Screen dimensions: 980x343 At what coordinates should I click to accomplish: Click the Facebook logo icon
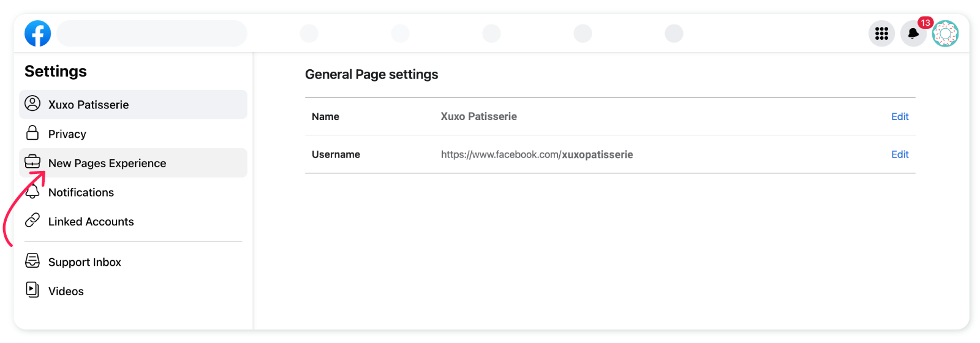click(x=37, y=33)
